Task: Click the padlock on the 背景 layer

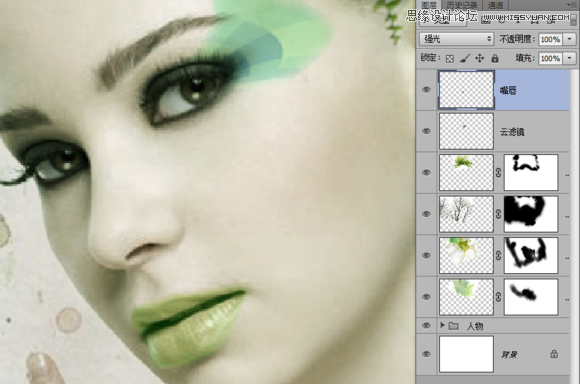Action: click(554, 354)
